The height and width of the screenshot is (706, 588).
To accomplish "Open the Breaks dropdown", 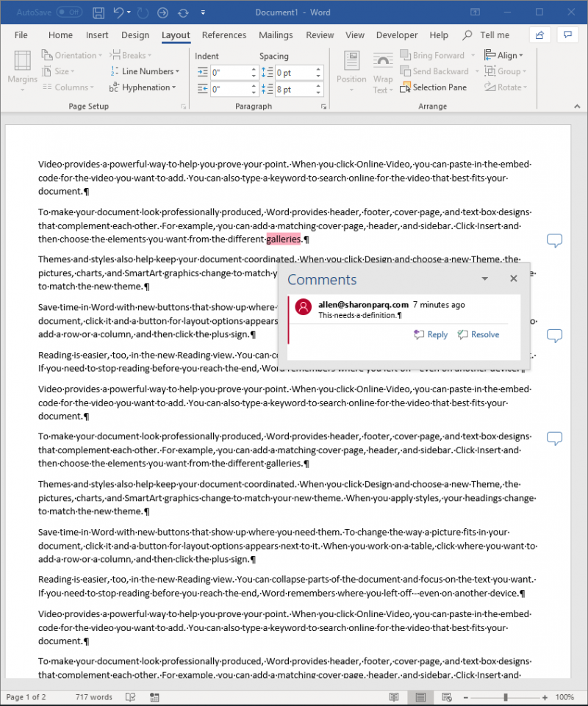I will [131, 55].
